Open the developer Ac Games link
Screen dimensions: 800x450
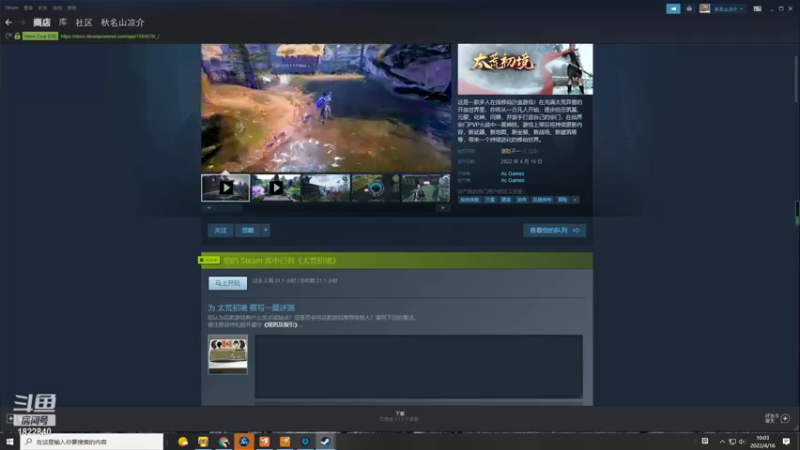click(512, 173)
